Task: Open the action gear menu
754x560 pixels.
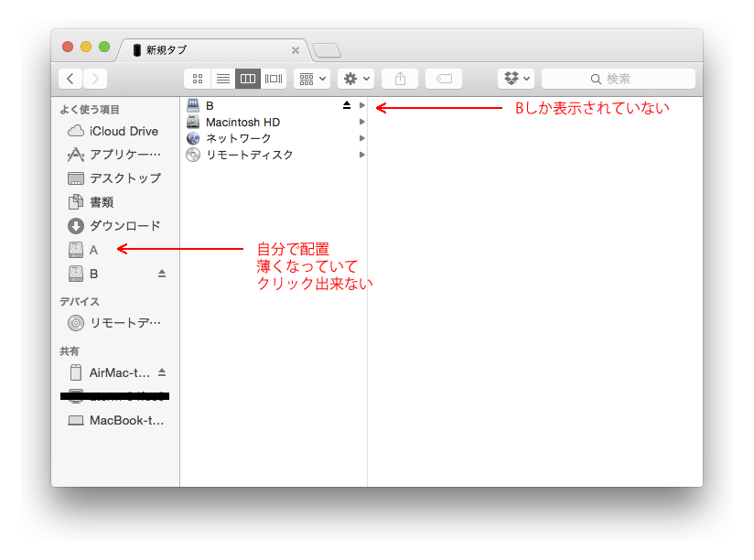Action: (x=356, y=79)
